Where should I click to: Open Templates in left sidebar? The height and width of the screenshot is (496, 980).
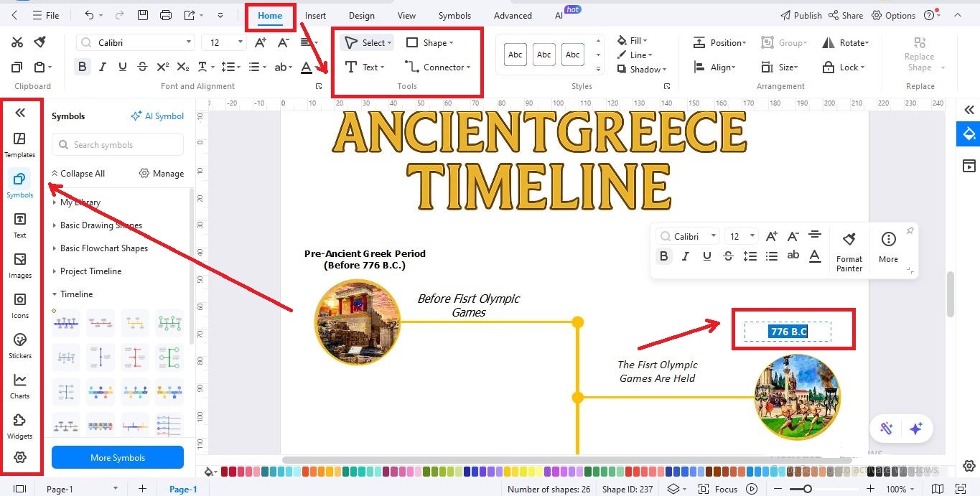(x=20, y=144)
